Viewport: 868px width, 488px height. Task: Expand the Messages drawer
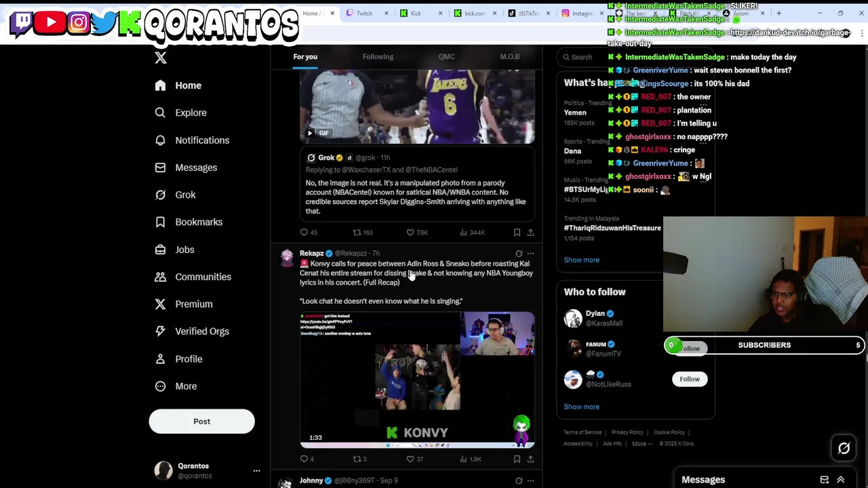pyautogui.click(x=840, y=480)
